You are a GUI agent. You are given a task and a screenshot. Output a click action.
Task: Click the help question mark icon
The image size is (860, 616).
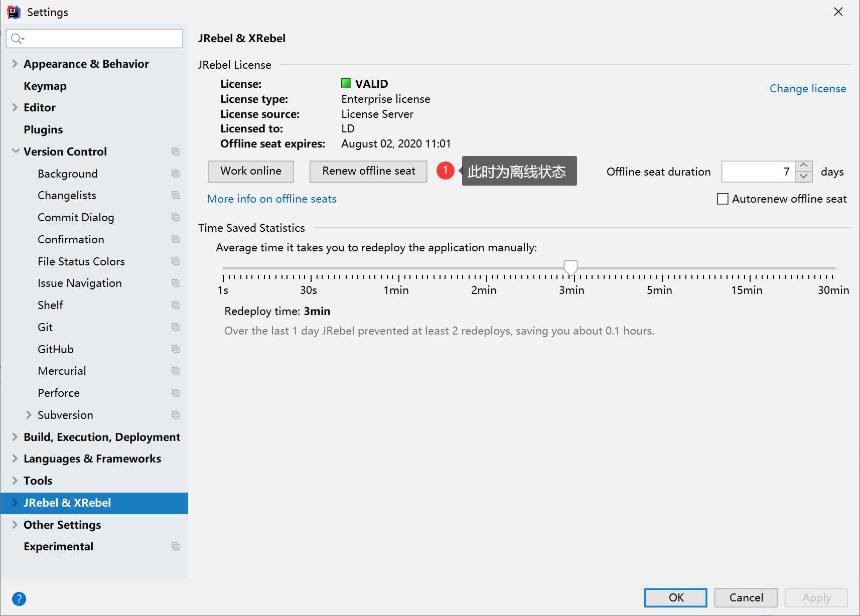coord(19,598)
